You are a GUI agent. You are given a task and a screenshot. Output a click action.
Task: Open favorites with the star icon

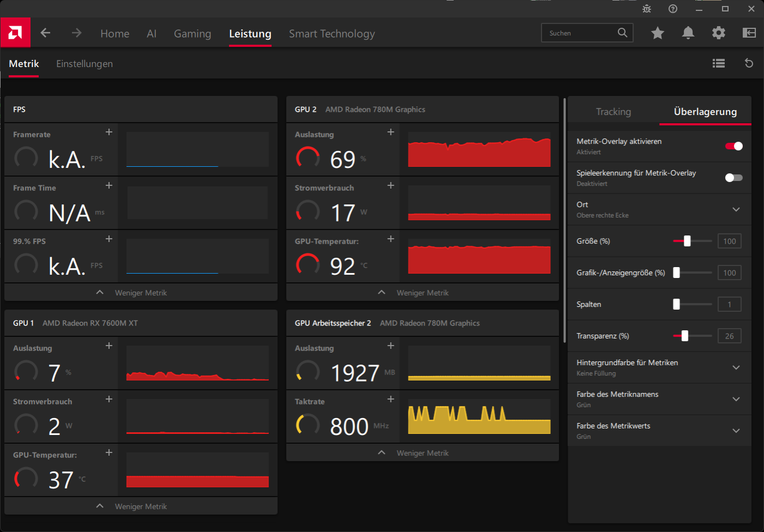click(657, 33)
